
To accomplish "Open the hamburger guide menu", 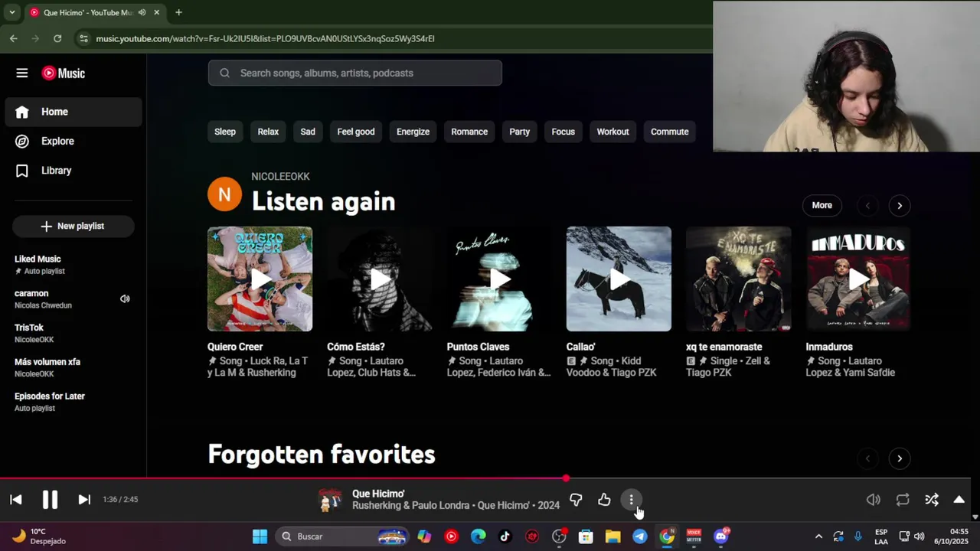I will click(22, 73).
